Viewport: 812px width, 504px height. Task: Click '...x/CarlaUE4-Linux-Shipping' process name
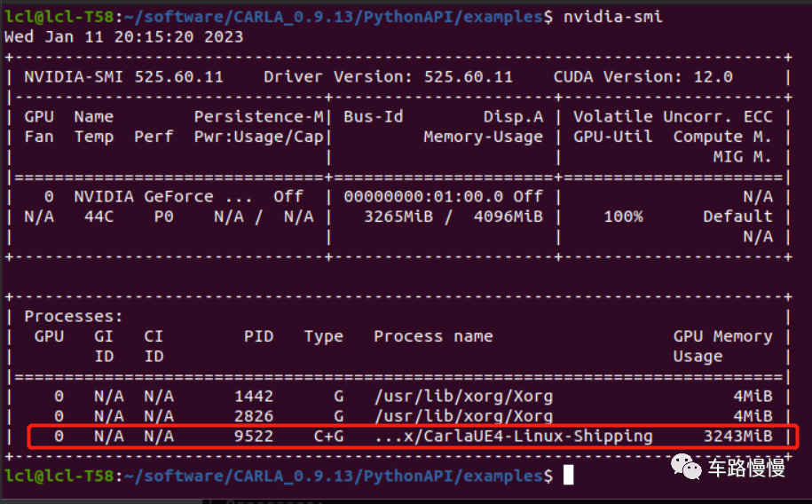pyautogui.click(x=513, y=437)
